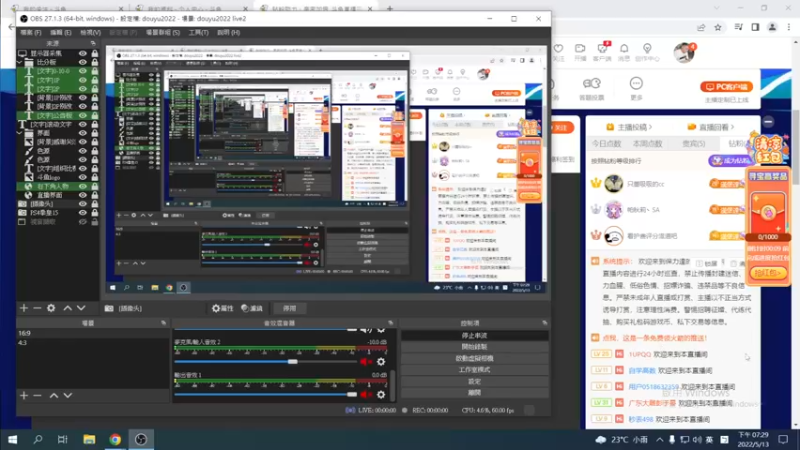Toggle the eye icon for 斗魚logo
800x450 pixels.
click(x=82, y=177)
